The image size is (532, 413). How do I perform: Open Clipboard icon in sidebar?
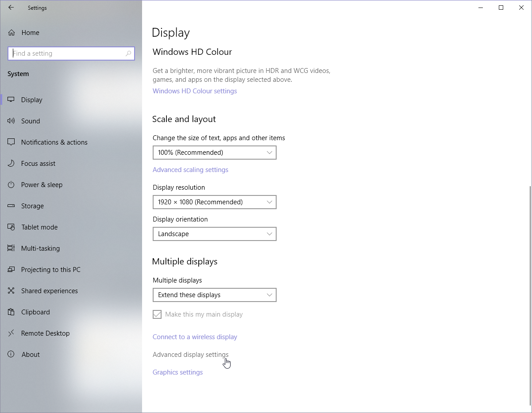click(x=12, y=312)
